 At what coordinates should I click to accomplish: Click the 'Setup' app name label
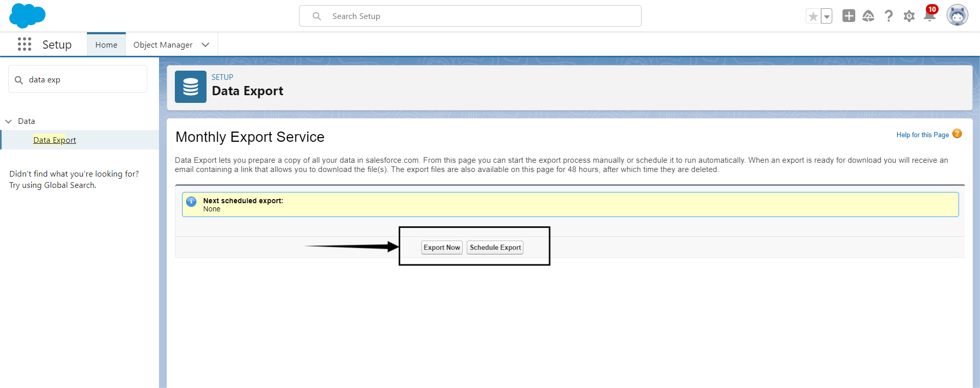(x=57, y=45)
